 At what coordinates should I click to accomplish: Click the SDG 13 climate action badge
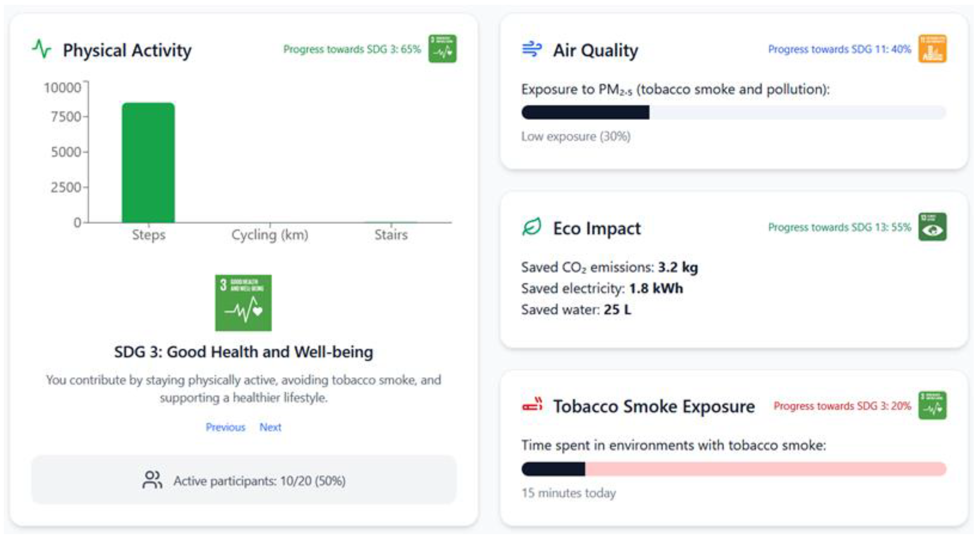(x=932, y=227)
